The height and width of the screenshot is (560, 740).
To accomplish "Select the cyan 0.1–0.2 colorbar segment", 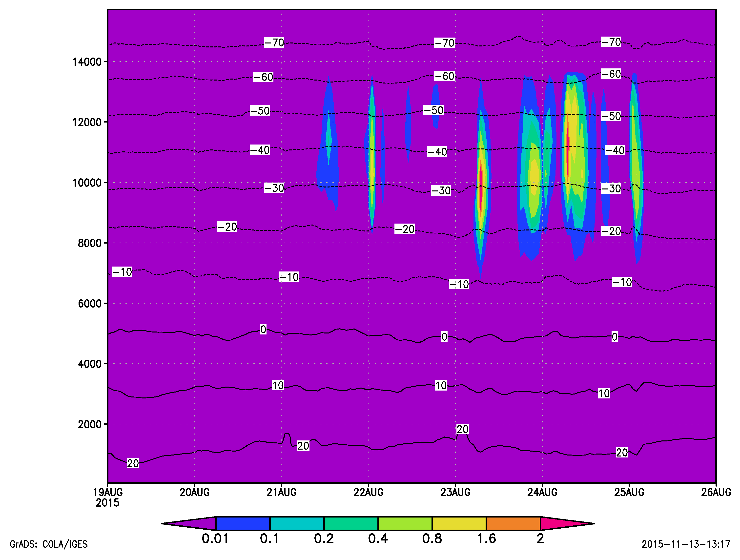I will tap(297, 523).
